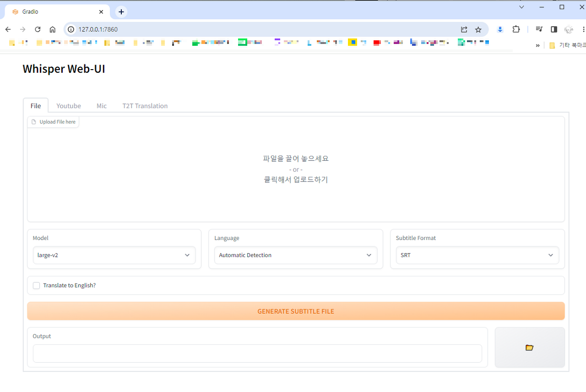Click the file icon in Upload File here
This screenshot has width=586, height=392.
[34, 121]
